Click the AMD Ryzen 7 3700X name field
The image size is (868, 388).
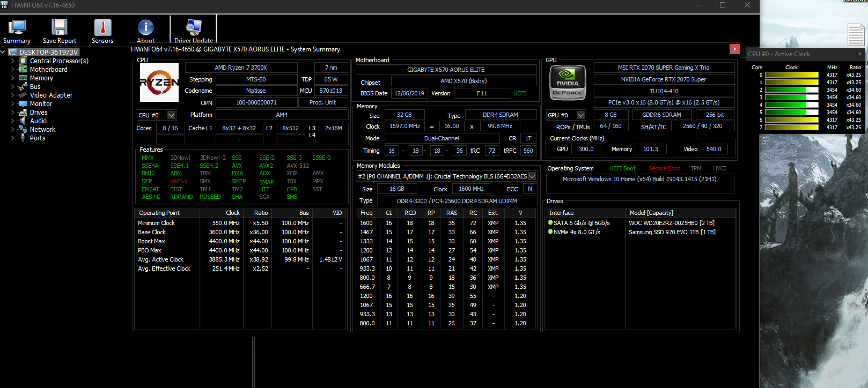coord(241,68)
